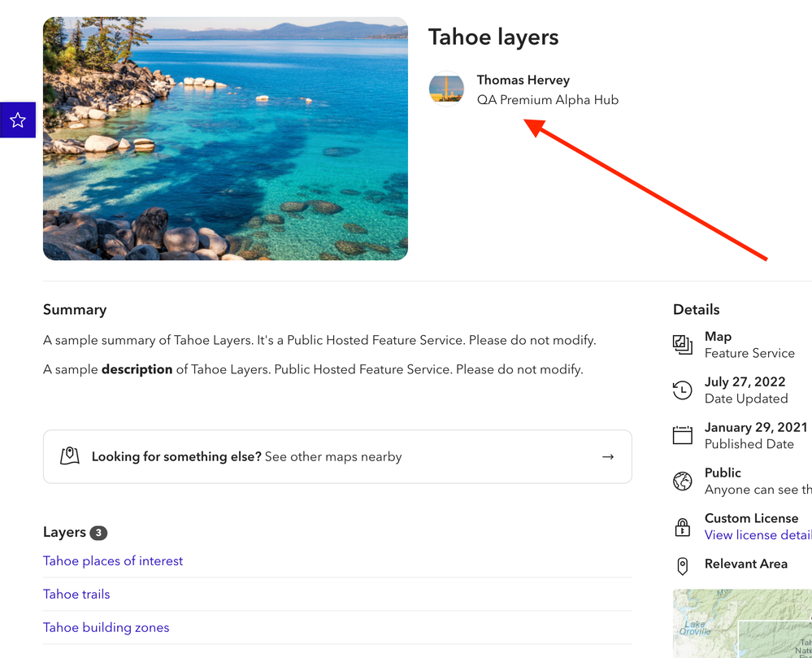Click the Lake Tahoe thumbnail image
This screenshot has height=658, width=812.
(225, 139)
